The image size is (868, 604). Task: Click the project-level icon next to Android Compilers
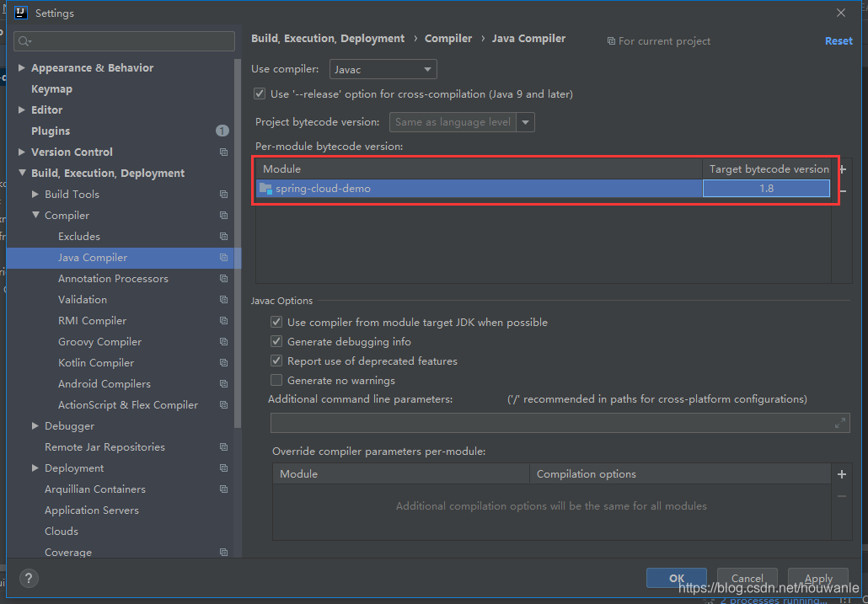click(x=223, y=383)
